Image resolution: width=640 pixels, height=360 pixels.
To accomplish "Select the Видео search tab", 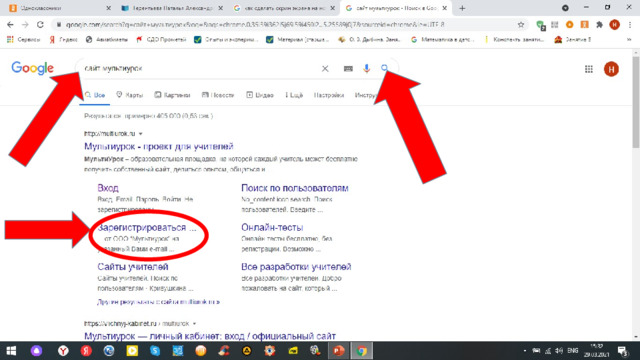I will click(x=260, y=95).
